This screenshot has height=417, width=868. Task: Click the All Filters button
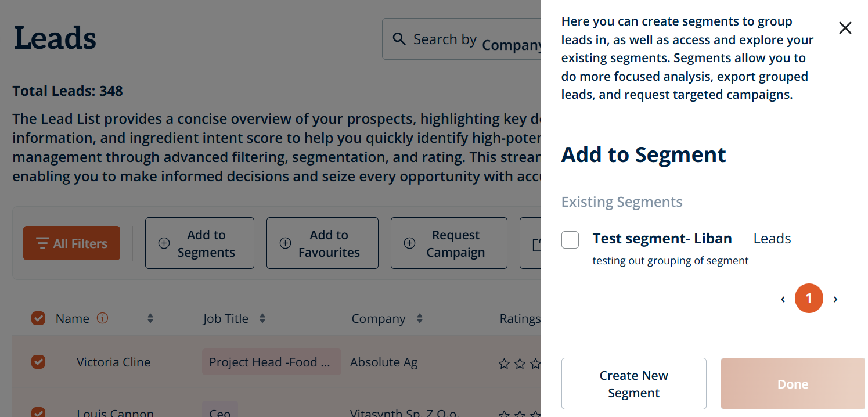click(x=71, y=243)
